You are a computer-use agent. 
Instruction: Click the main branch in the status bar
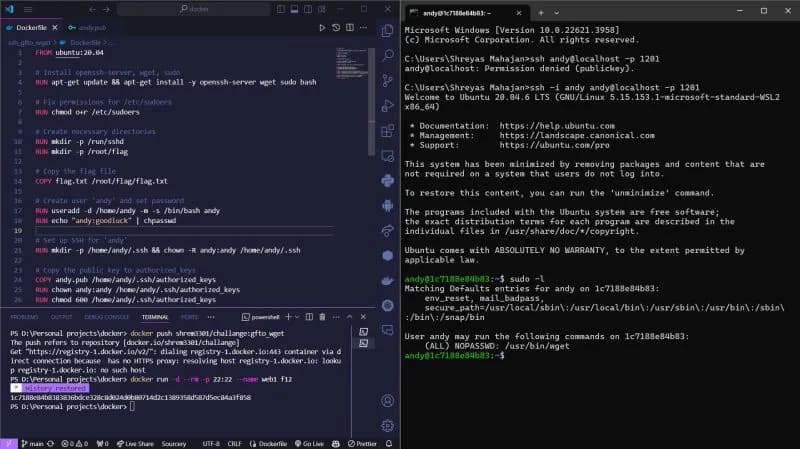[33, 444]
